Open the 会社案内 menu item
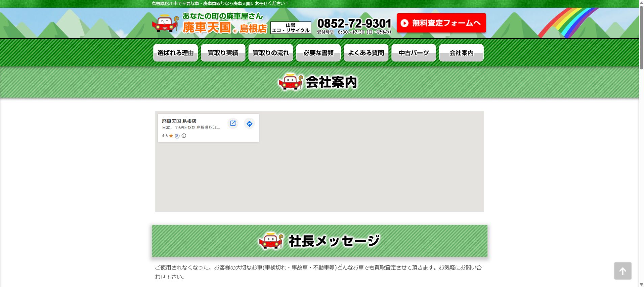The height and width of the screenshot is (287, 644). pyautogui.click(x=461, y=53)
